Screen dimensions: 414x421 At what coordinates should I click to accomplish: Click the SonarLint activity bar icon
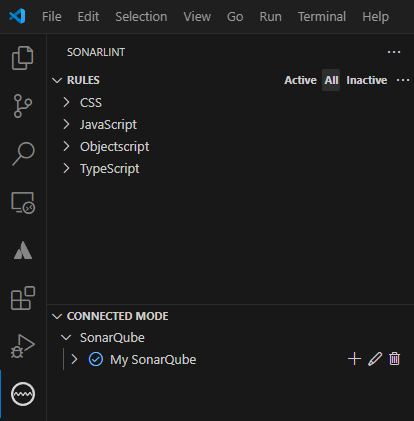pyautogui.click(x=23, y=394)
